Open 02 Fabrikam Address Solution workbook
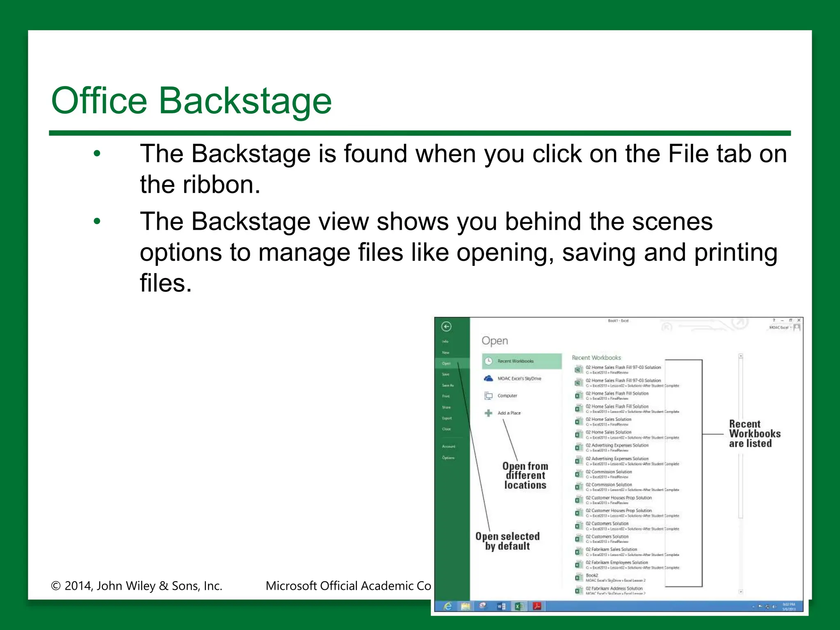The width and height of the screenshot is (840, 630). [x=614, y=589]
